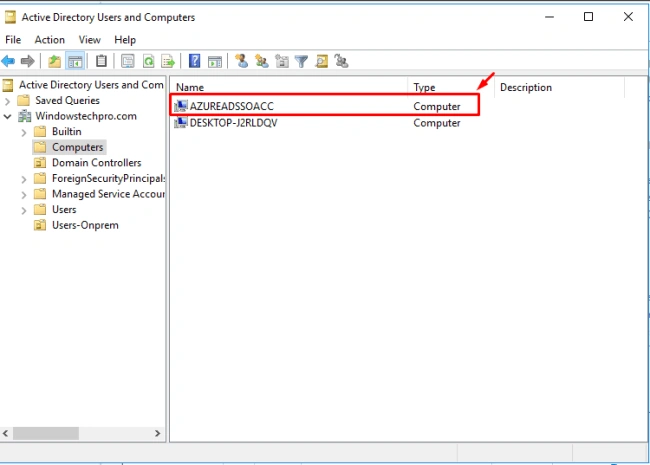Click the DESKTOP-J2RLDQV computer icon
Screen dimensions: 650x465
(x=181, y=123)
